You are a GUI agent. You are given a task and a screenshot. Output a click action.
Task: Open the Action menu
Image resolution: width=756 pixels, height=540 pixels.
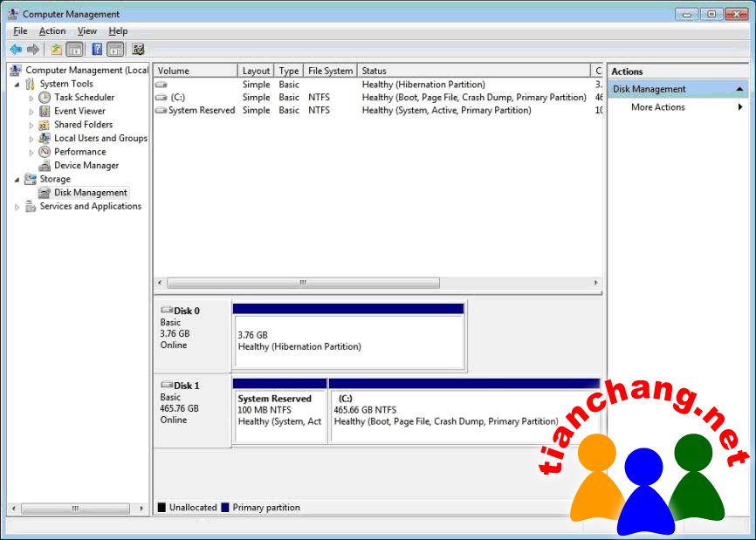52,31
